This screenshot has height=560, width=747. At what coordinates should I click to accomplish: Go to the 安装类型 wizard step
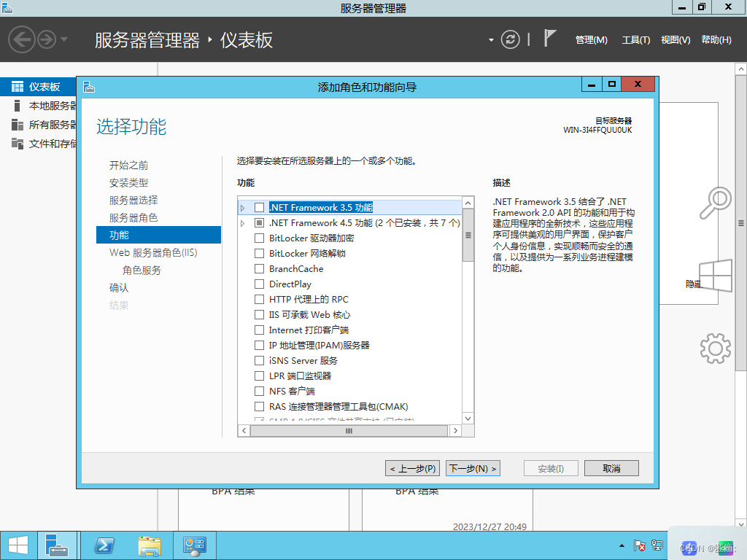[128, 183]
